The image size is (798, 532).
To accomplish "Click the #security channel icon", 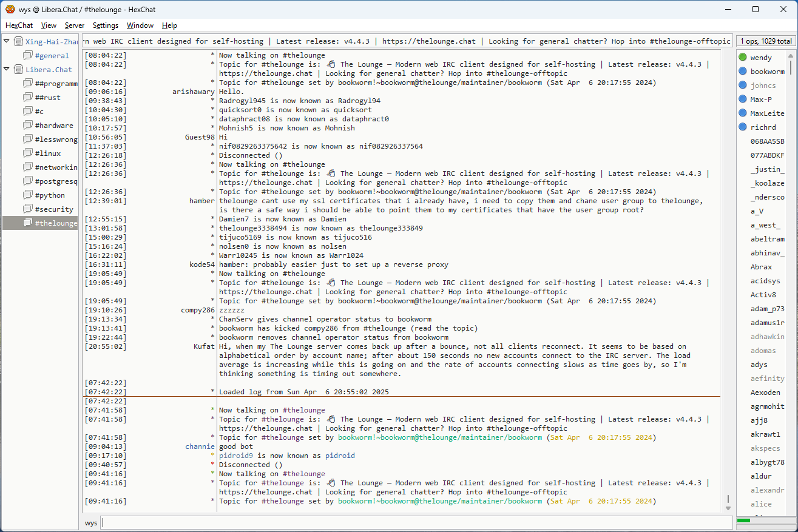I will (28, 209).
